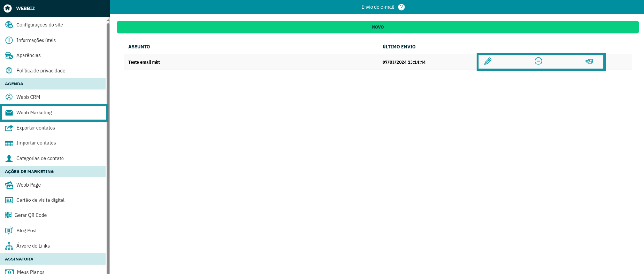
Task: Select Política de privacidade
Action: pyautogui.click(x=41, y=71)
